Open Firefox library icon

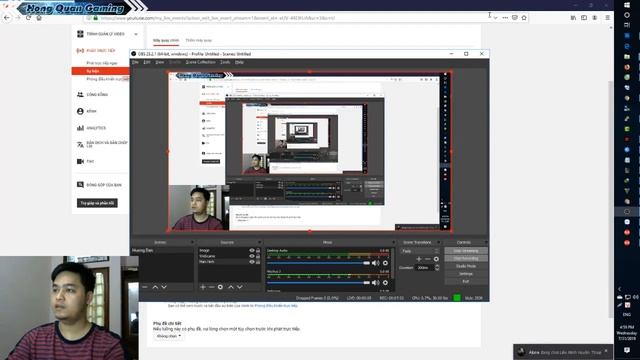point(573,18)
